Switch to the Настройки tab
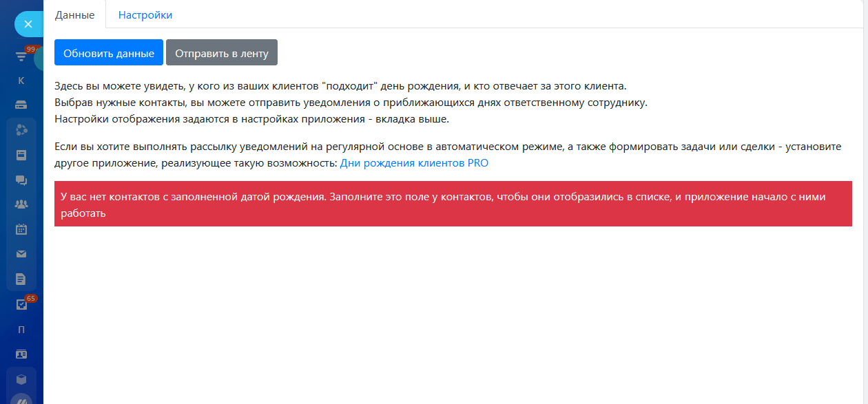Screen dimensions: 868x404 point(145,14)
